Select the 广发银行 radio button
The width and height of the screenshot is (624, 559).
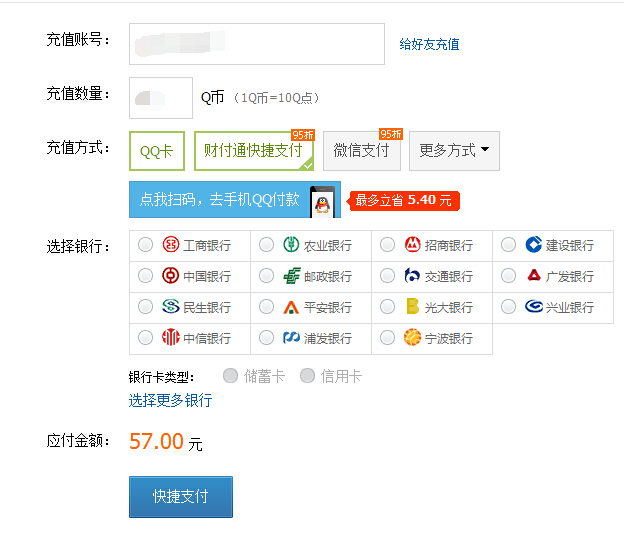click(x=508, y=275)
